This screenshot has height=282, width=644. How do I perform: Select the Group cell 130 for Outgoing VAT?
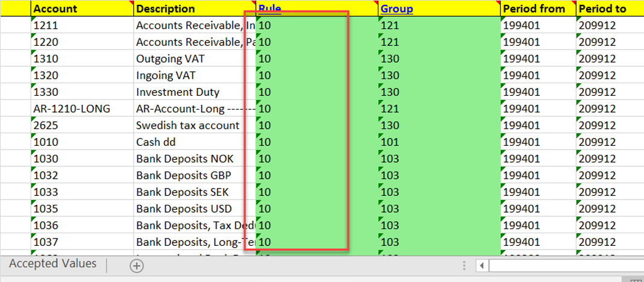click(439, 58)
